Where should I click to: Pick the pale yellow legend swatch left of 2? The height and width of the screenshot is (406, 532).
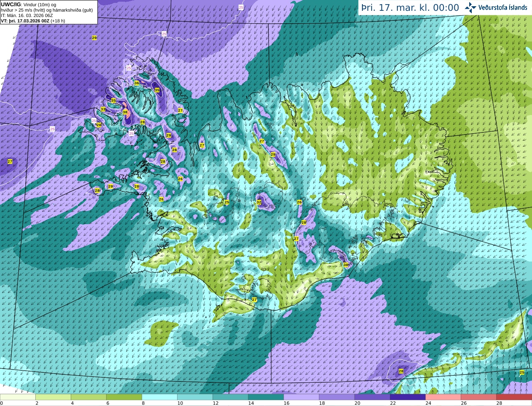point(18,397)
